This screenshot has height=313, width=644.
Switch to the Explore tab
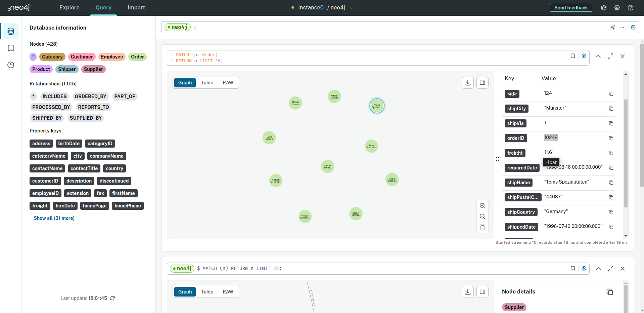(x=70, y=8)
